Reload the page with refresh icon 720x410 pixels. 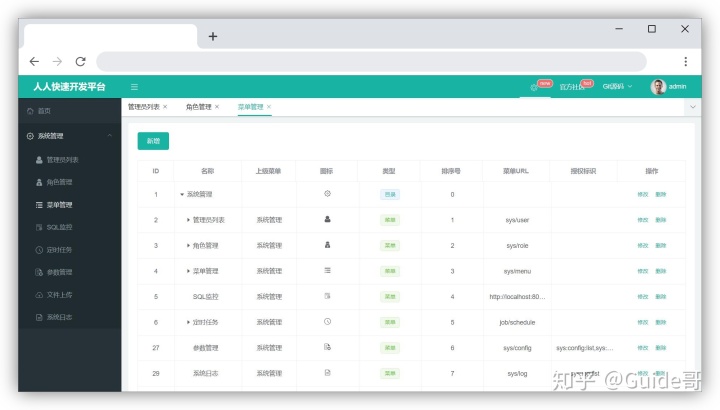pos(81,62)
